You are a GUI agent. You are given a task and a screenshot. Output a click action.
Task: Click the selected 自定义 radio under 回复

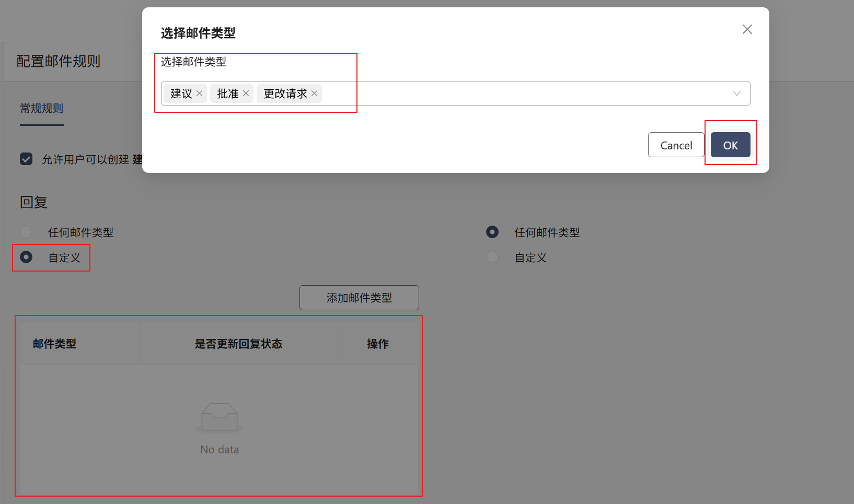(x=26, y=257)
